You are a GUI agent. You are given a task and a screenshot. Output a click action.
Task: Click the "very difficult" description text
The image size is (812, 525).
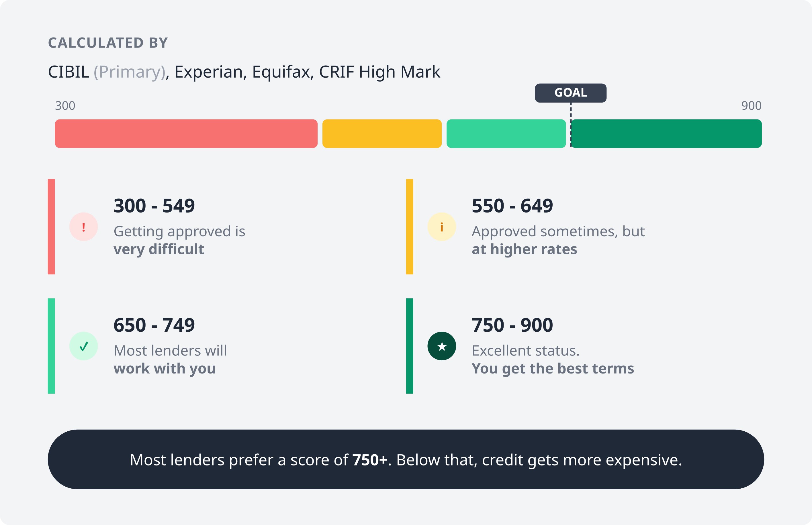[x=159, y=249]
